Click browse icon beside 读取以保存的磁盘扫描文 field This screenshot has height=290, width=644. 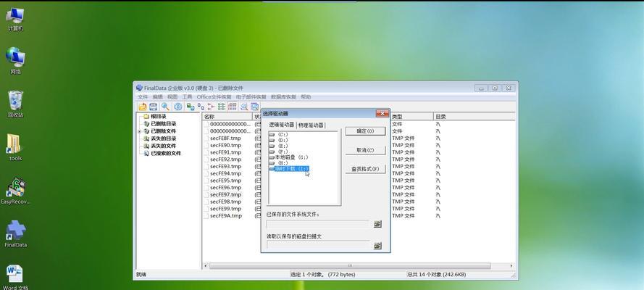377,245
